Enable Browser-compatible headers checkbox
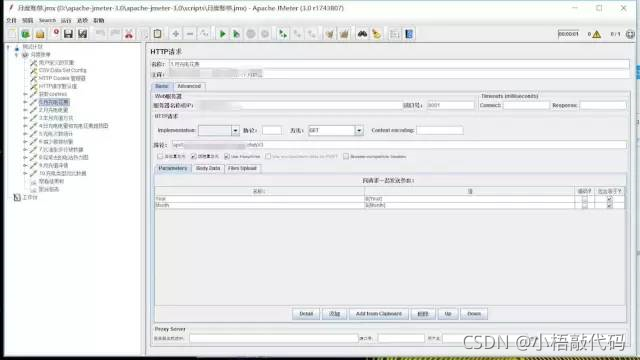Viewport: 640px width, 360px height. tap(346, 156)
